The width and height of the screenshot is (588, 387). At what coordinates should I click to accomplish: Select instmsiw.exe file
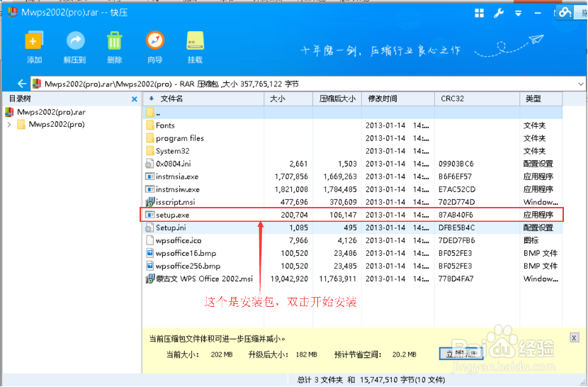353,189
